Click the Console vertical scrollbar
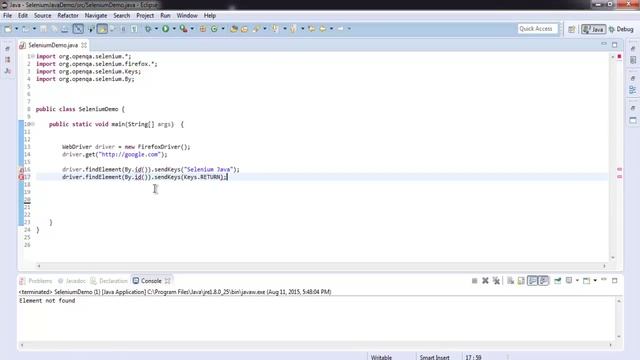Image resolution: width=640 pixels, height=360 pixels. [x=619, y=318]
